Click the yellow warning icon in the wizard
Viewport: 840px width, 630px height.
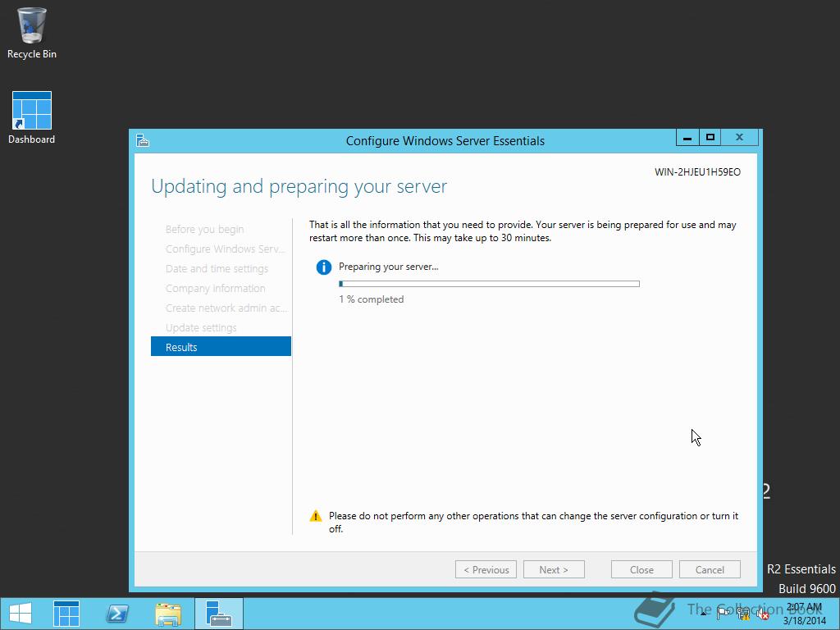[316, 516]
